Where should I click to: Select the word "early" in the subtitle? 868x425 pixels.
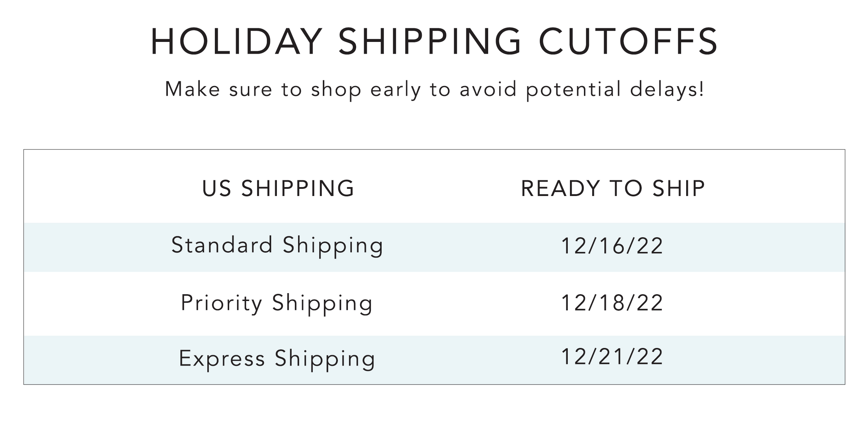[395, 90]
